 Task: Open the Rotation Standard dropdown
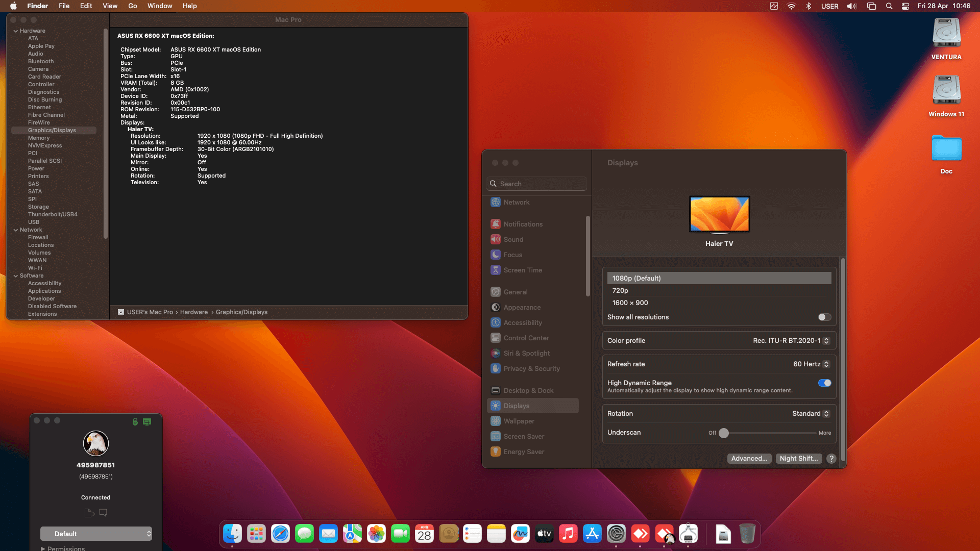pyautogui.click(x=811, y=413)
